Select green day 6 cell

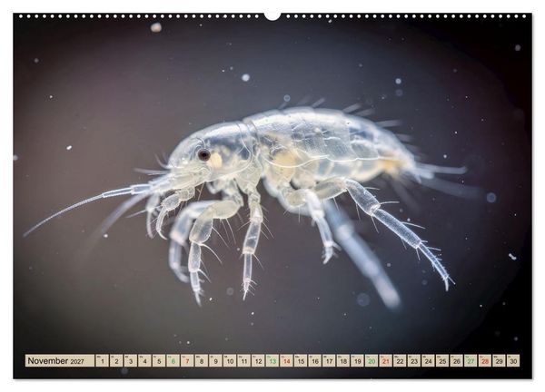[x=173, y=361]
